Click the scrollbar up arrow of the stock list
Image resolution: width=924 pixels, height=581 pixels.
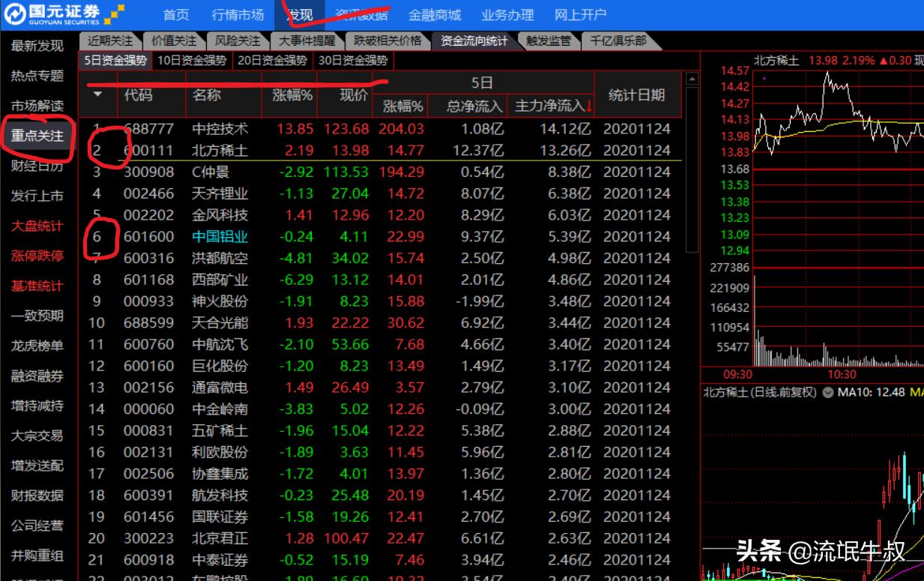(x=692, y=79)
